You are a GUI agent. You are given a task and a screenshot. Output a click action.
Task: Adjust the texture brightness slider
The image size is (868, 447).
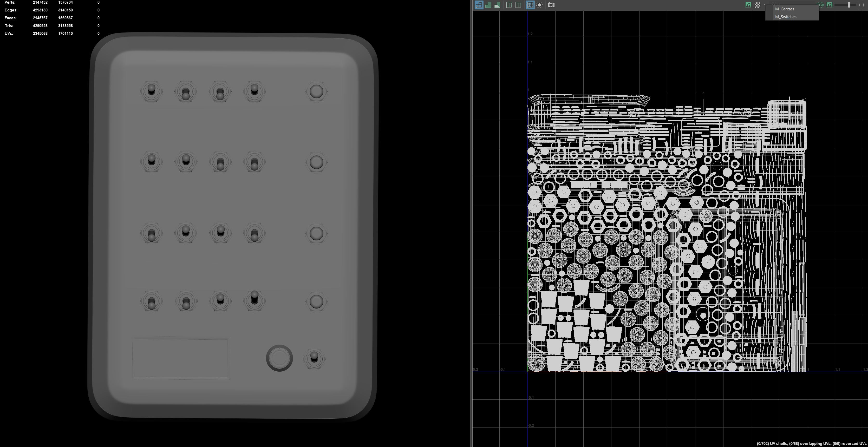click(x=850, y=5)
